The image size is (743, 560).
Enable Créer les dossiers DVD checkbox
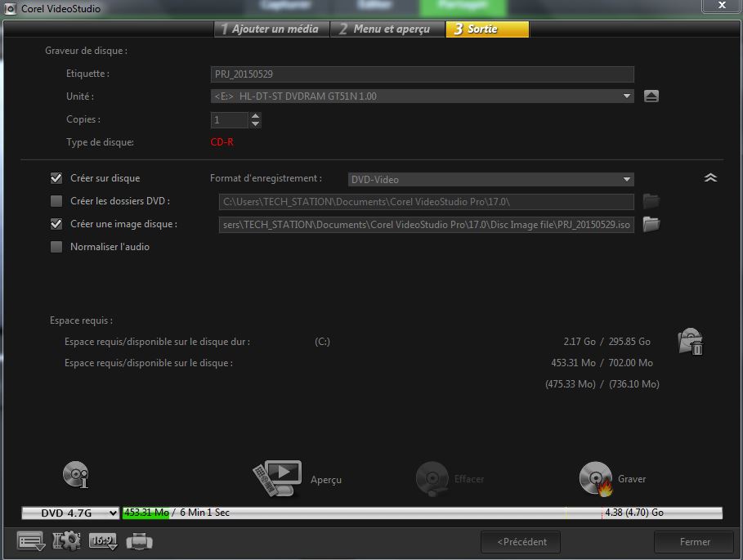tap(56, 201)
